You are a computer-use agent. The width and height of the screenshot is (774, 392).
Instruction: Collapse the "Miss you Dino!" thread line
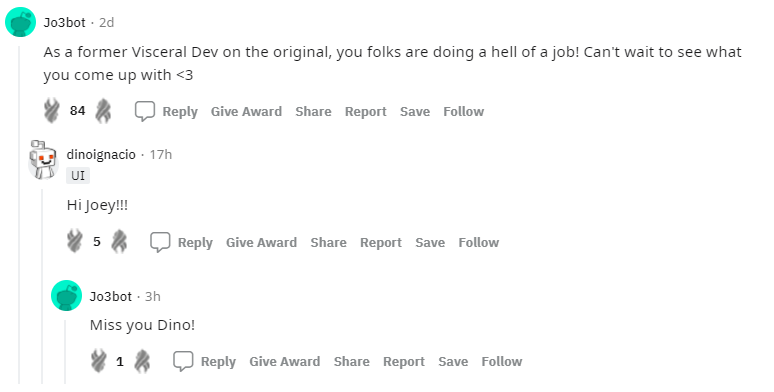(65, 352)
